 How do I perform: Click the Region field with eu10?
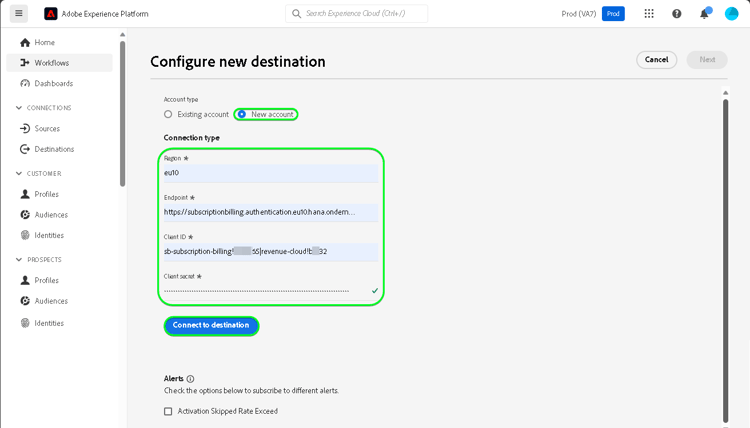pos(271,173)
